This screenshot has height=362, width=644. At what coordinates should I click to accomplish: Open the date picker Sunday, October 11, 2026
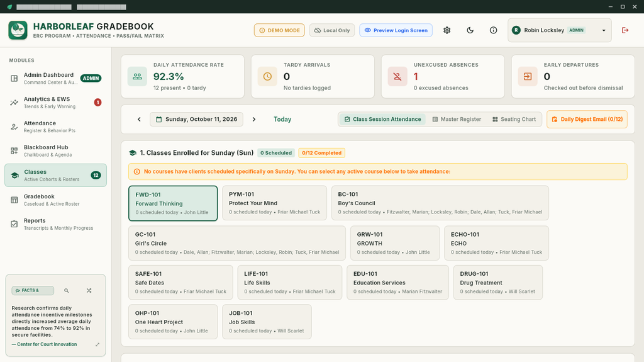coord(196,119)
